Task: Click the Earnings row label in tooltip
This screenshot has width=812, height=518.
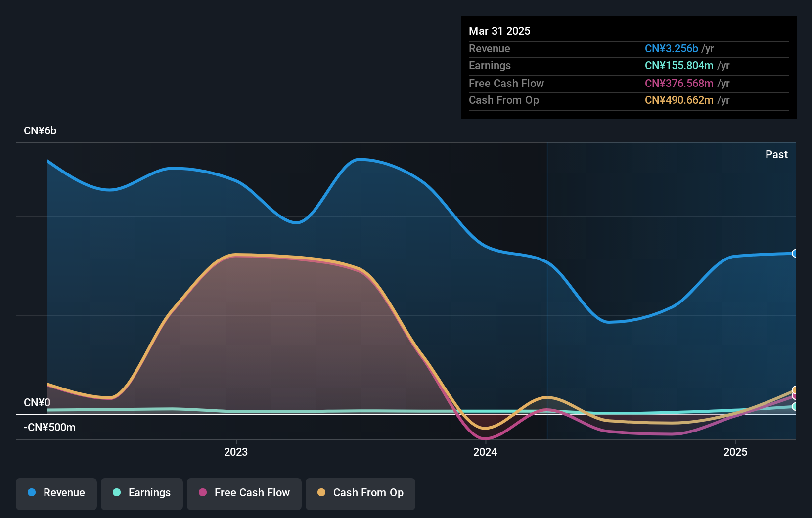Action: click(x=490, y=65)
